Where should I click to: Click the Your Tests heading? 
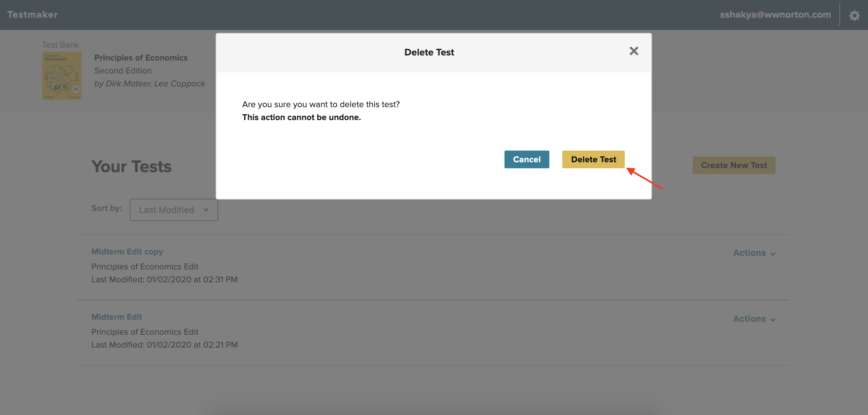(x=131, y=167)
